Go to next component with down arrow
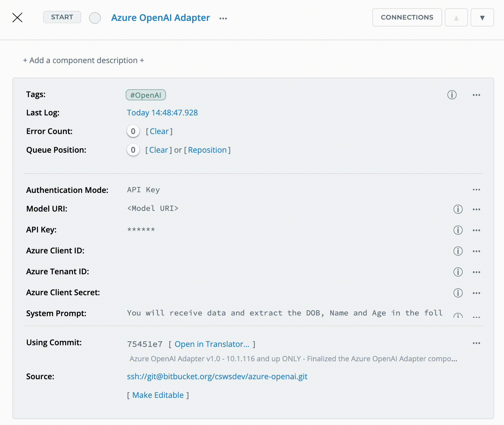The width and height of the screenshot is (504, 425). [x=482, y=18]
